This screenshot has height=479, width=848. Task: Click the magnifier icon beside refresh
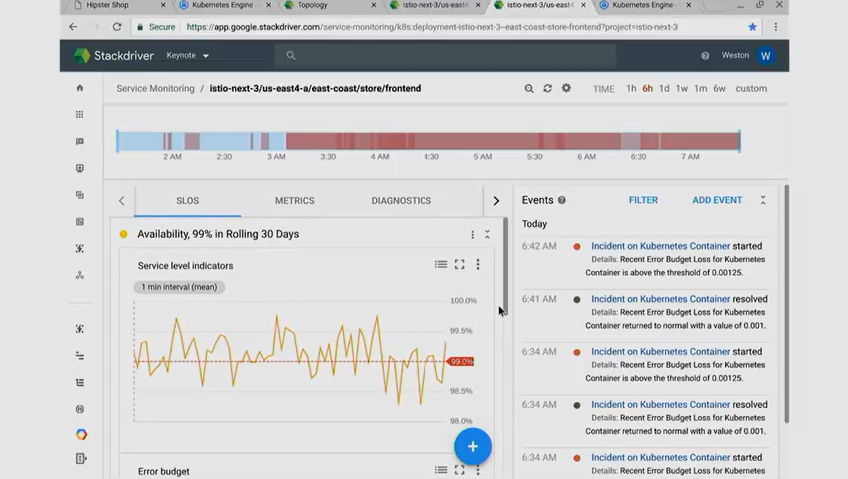(529, 89)
